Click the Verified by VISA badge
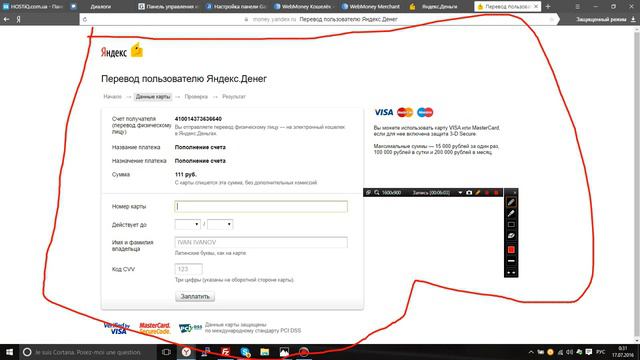The height and width of the screenshot is (360, 640). (x=117, y=328)
